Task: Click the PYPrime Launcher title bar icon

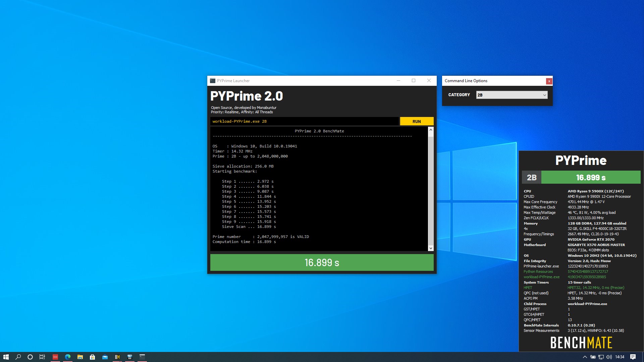Action: pos(213,81)
